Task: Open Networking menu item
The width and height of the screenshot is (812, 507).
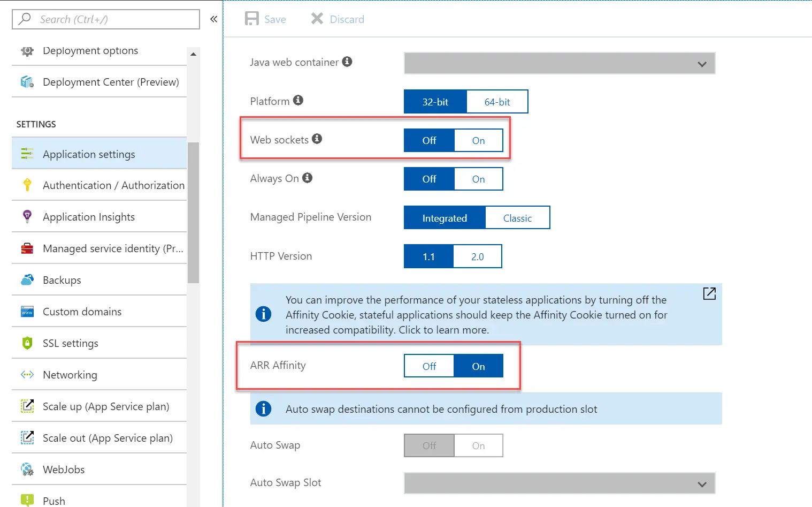Action: click(x=99, y=375)
